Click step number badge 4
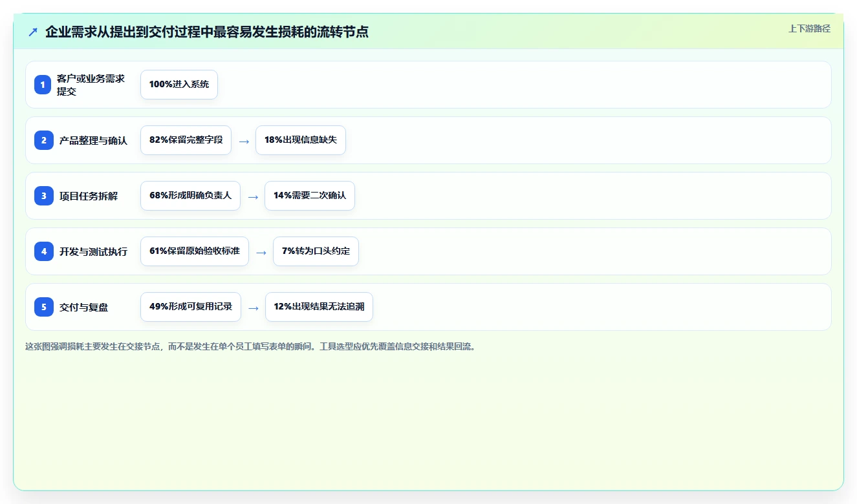The width and height of the screenshot is (857, 504). pos(44,251)
